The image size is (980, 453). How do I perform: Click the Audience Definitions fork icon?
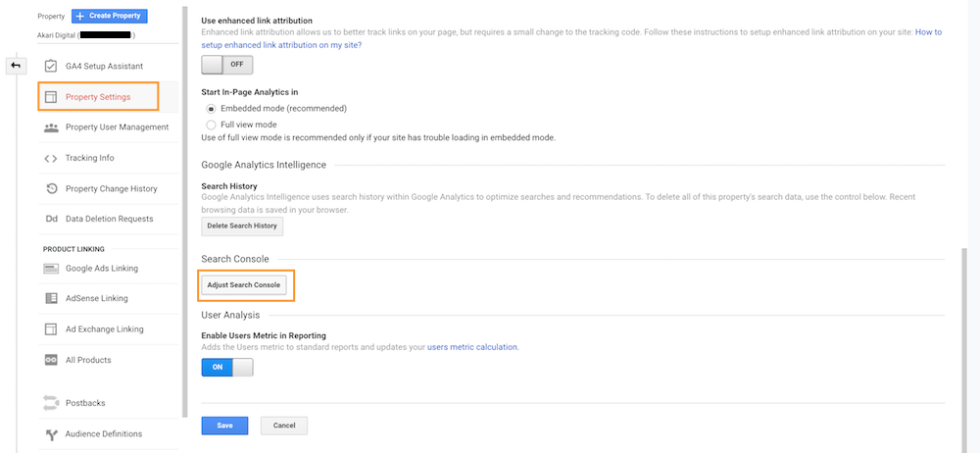click(x=52, y=434)
